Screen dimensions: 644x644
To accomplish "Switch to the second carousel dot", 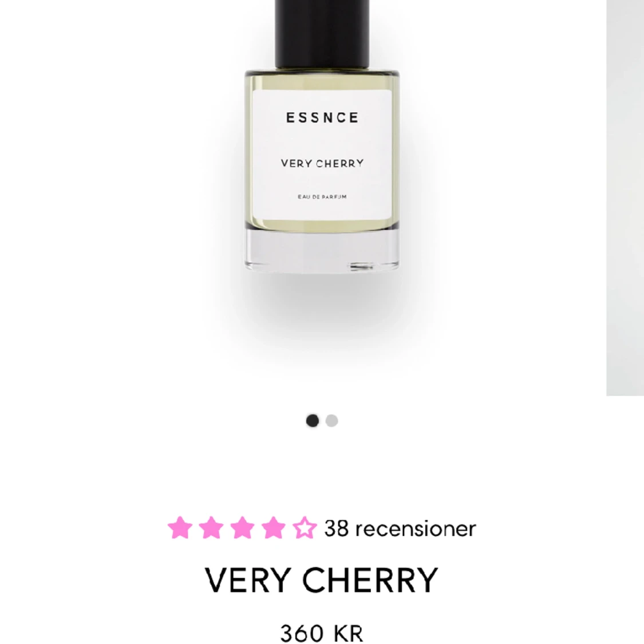I will tap(331, 421).
